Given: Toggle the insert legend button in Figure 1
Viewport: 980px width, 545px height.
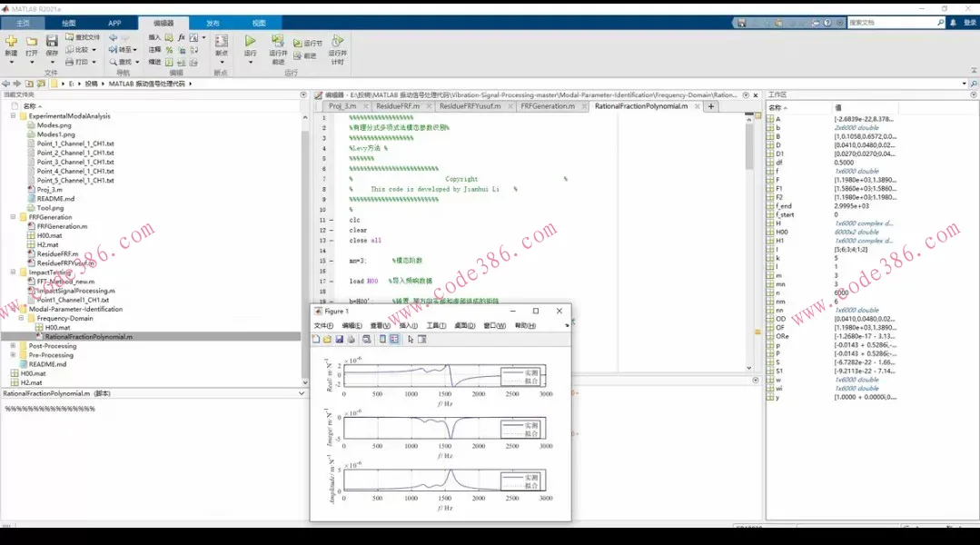Looking at the screenshot, I should (x=394, y=339).
